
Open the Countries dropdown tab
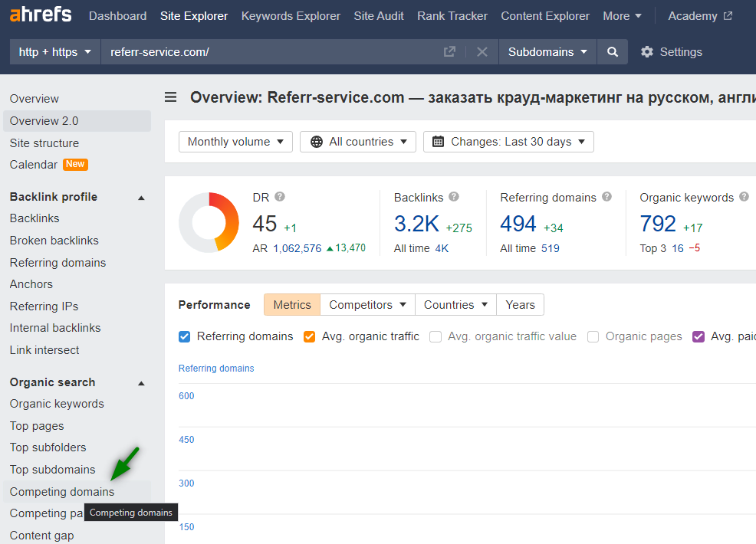[455, 304]
